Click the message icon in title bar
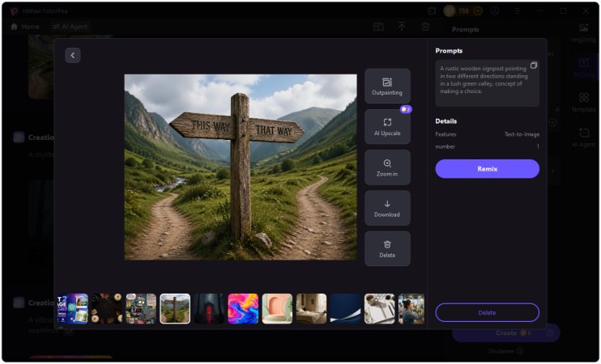The height and width of the screenshot is (364, 601). (x=432, y=11)
